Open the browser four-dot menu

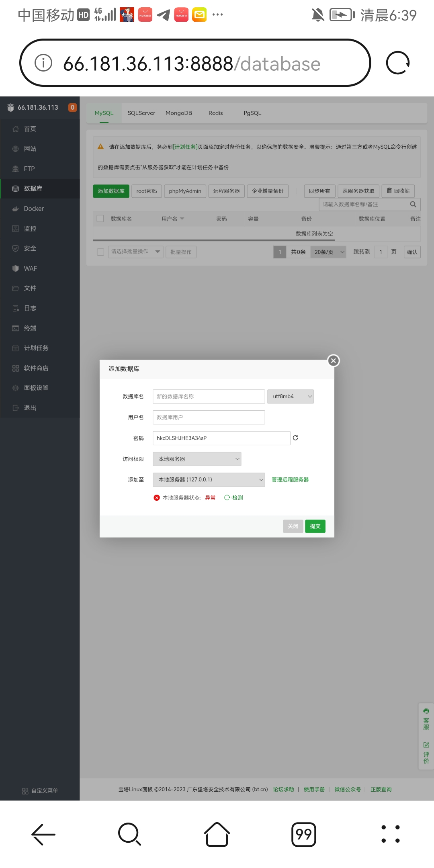point(391,834)
